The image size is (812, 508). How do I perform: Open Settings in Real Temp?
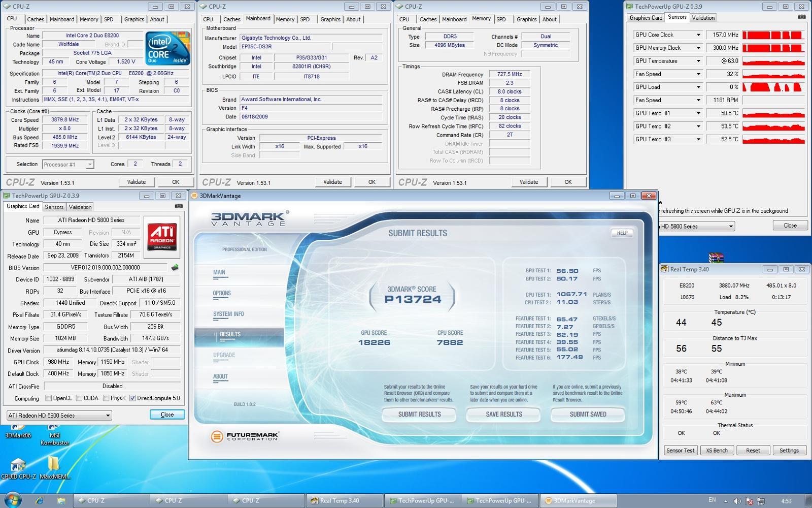pyautogui.click(x=789, y=451)
